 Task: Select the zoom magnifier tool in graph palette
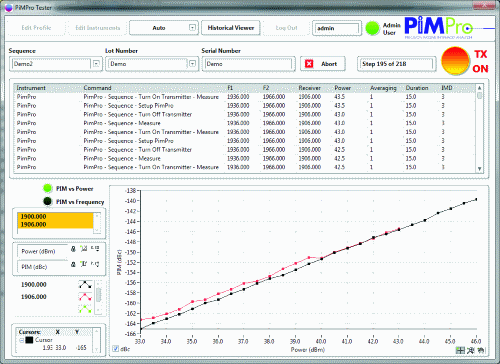(470, 350)
